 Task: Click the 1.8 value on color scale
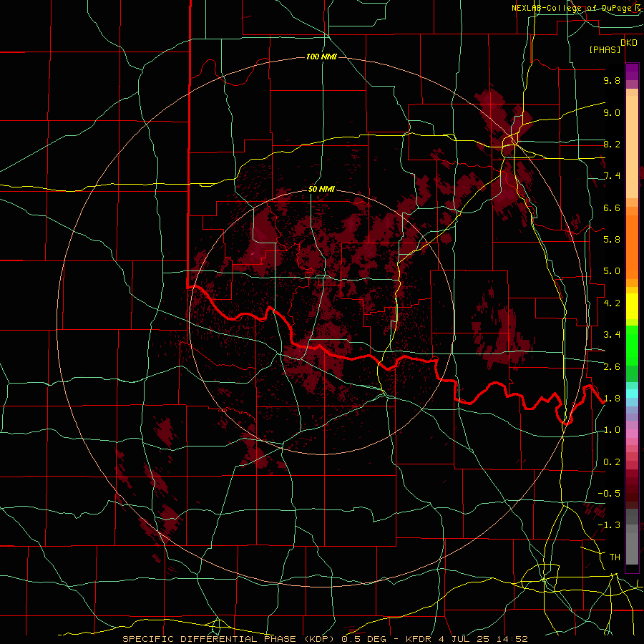pos(612,399)
